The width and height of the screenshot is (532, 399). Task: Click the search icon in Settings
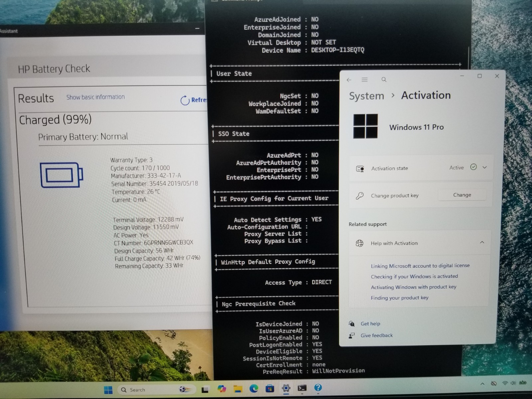point(384,80)
